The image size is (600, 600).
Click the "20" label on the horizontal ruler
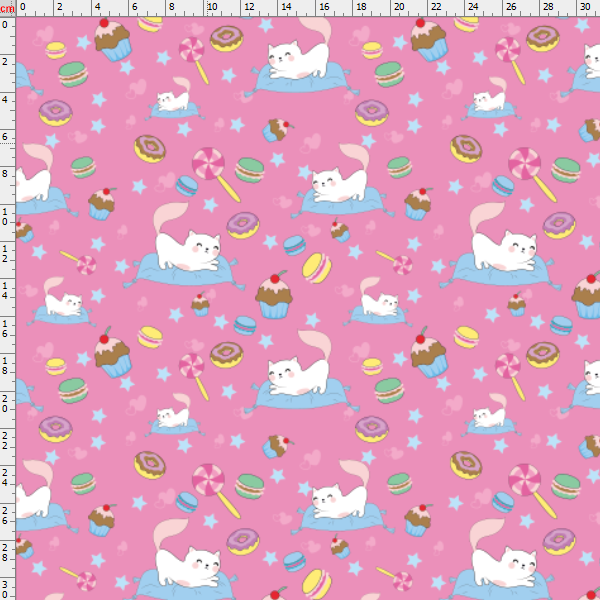399,7
